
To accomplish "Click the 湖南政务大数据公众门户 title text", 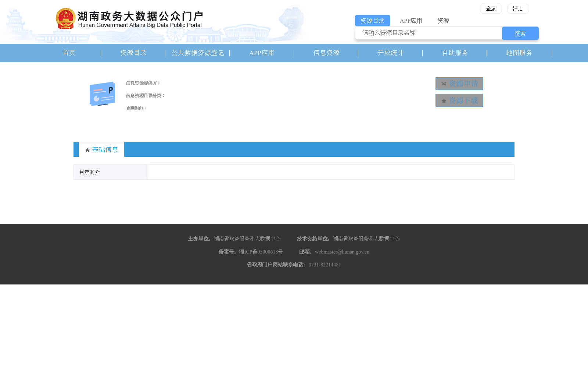I will pos(140,16).
